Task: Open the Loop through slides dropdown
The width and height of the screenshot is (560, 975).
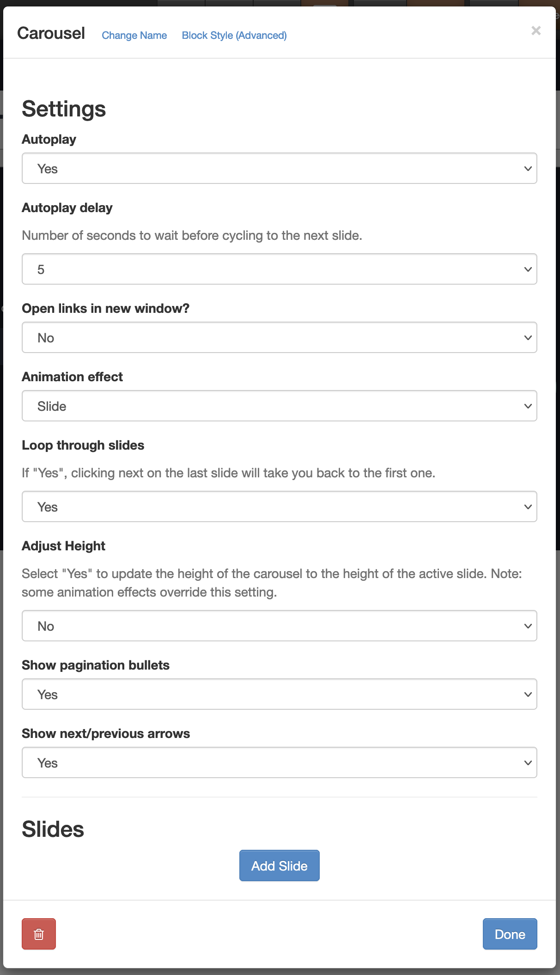Action: (x=279, y=506)
